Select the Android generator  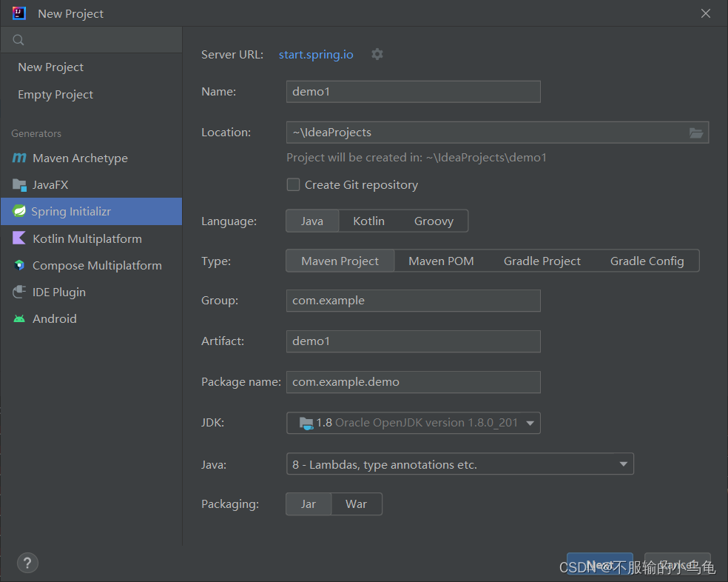(91, 319)
